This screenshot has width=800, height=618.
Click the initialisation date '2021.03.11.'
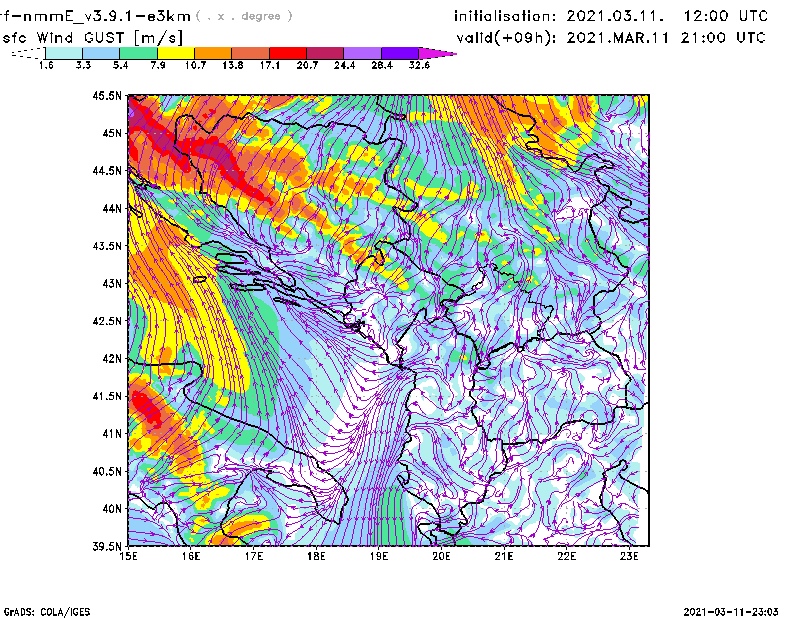615,16
